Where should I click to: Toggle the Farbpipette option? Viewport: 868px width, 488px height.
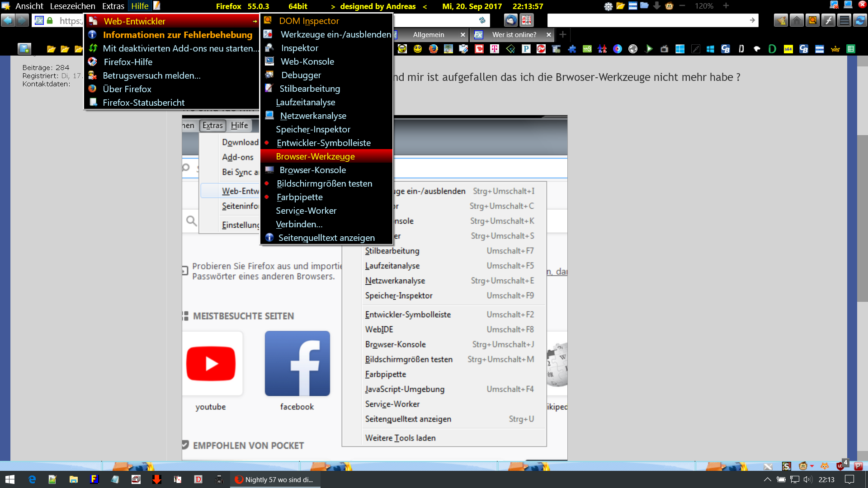pos(299,197)
